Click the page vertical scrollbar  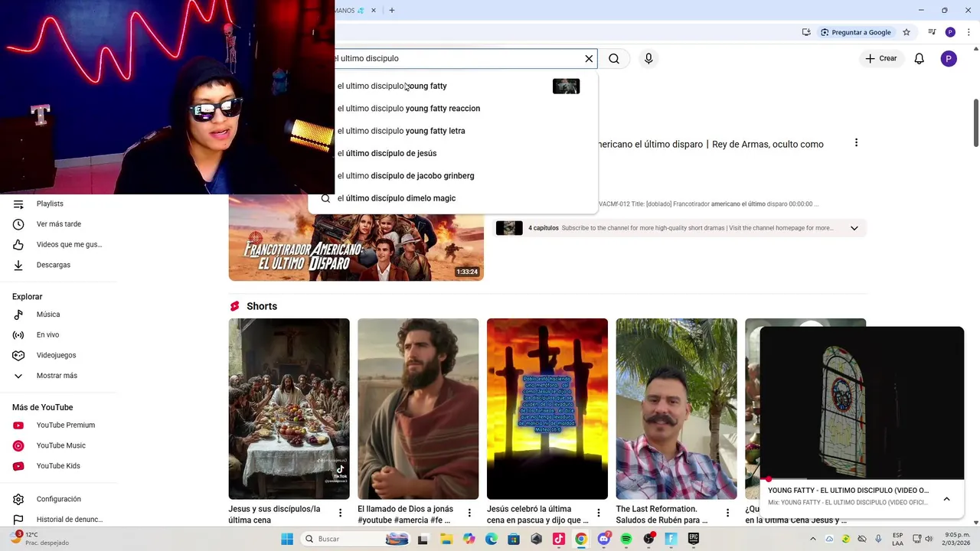[x=975, y=122]
